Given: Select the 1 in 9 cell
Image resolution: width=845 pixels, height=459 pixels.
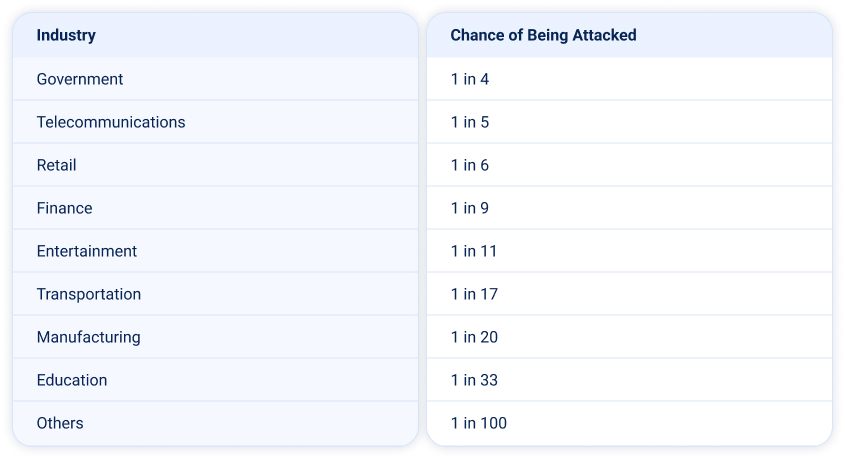Looking at the screenshot, I should pyautogui.click(x=470, y=208).
